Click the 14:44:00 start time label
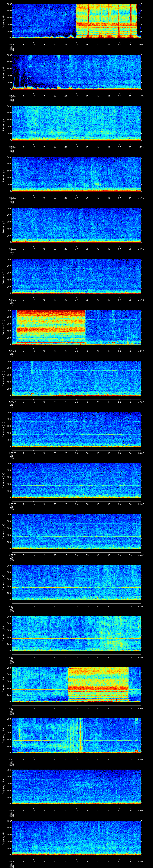The image size is (153, 868). [12, 811]
